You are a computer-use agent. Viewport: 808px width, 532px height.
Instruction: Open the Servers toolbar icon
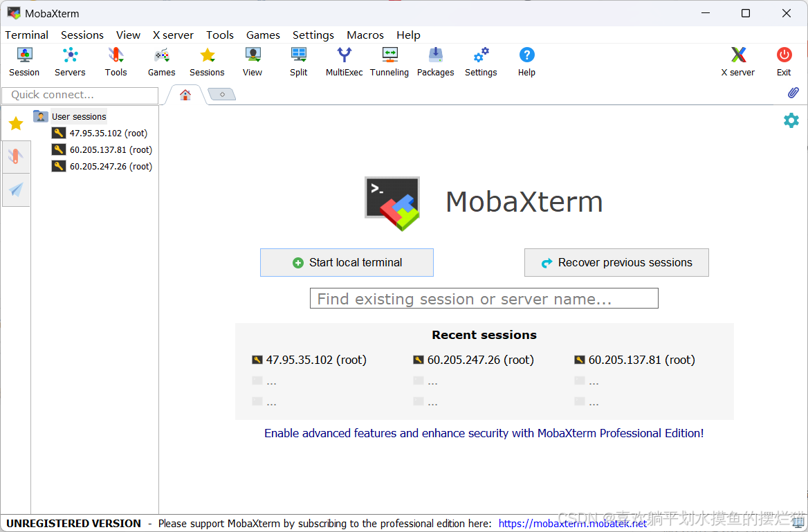[x=70, y=62]
